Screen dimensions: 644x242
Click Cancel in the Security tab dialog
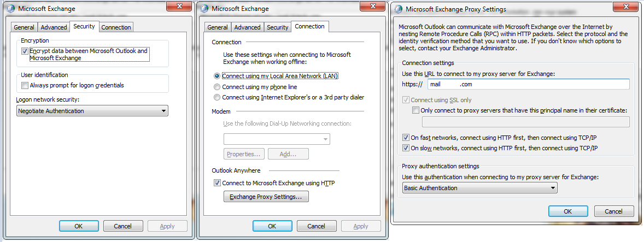click(x=122, y=226)
